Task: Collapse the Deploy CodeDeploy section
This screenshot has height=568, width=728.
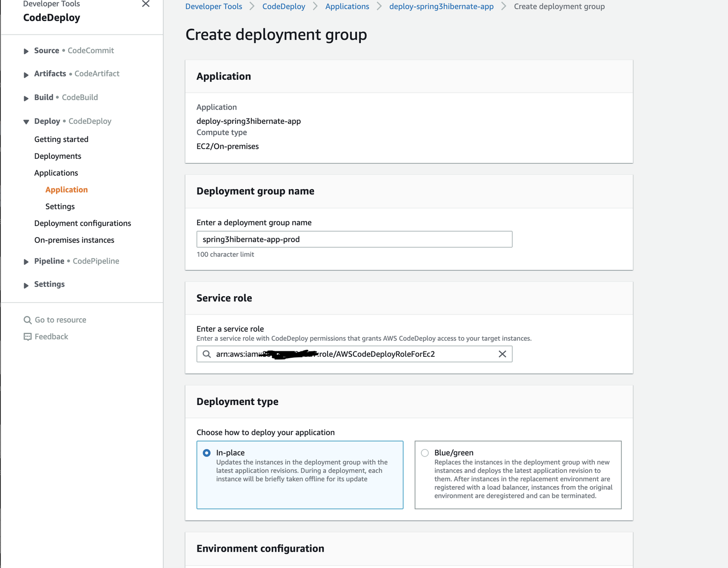Action: [26, 122]
